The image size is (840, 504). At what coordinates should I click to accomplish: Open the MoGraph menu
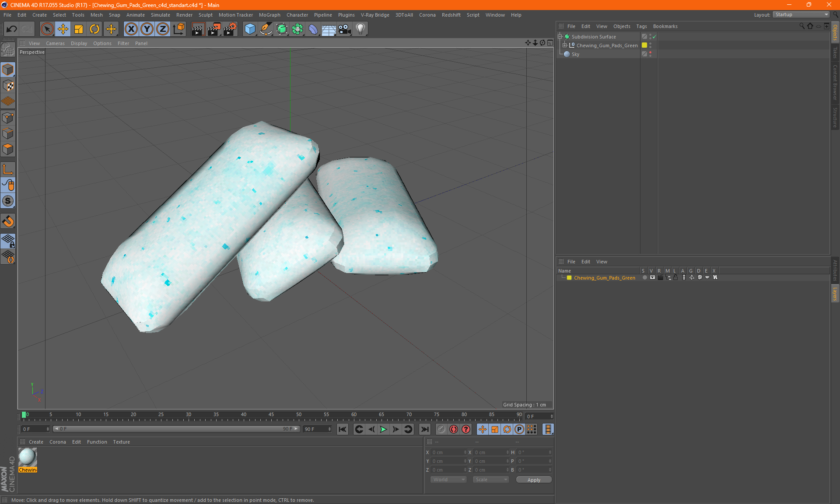(x=269, y=15)
